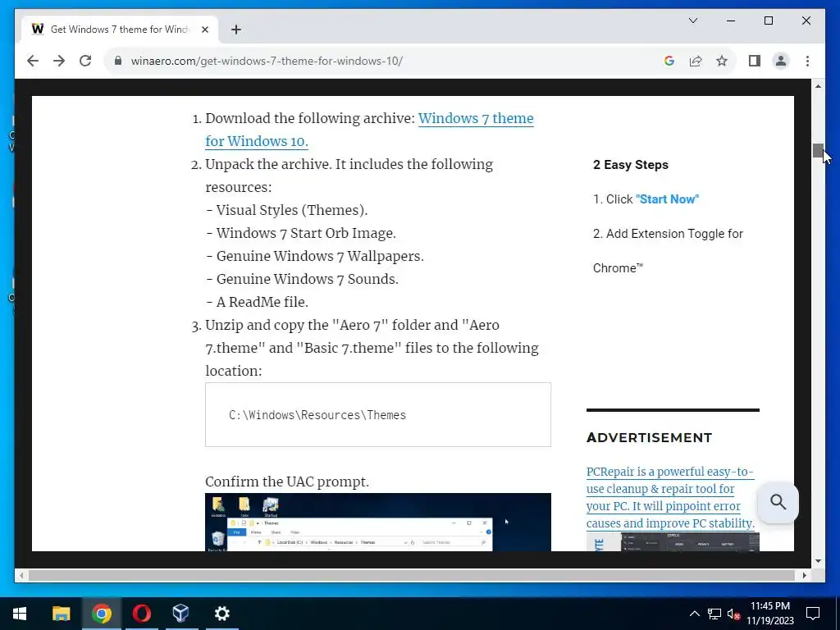Open Settings gear in taskbar
840x630 pixels.
(221, 614)
